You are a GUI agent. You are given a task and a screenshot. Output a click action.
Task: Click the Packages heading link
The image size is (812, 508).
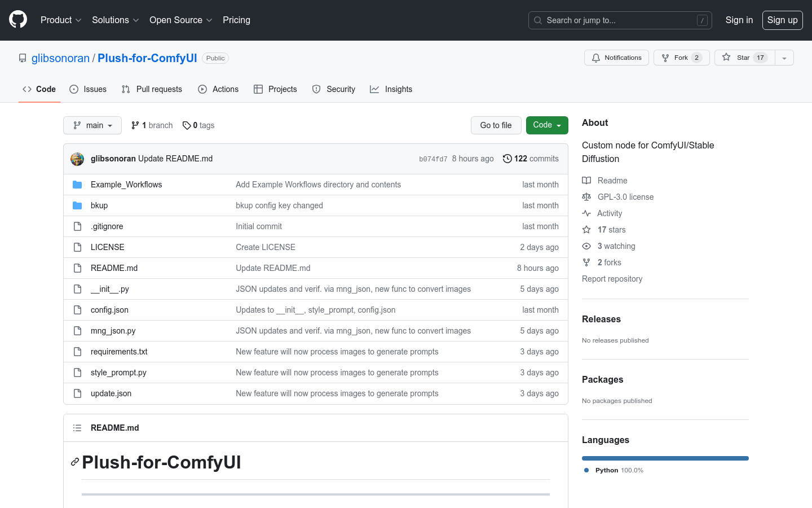[x=603, y=379]
